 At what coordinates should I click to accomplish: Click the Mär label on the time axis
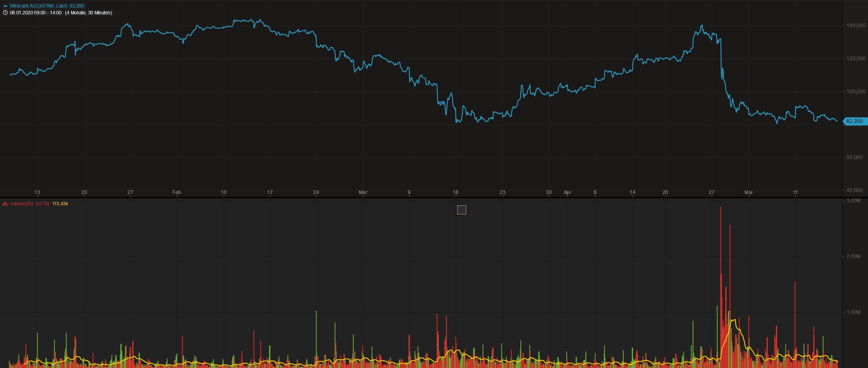(x=363, y=192)
